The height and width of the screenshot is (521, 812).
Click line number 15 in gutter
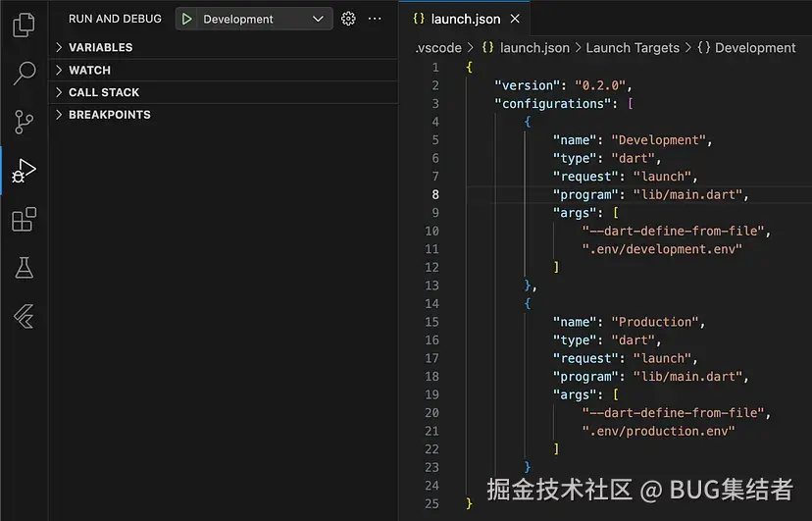pyautogui.click(x=431, y=322)
